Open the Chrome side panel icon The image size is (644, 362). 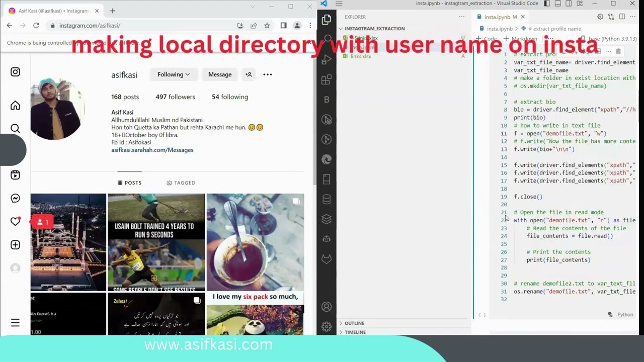[283, 26]
